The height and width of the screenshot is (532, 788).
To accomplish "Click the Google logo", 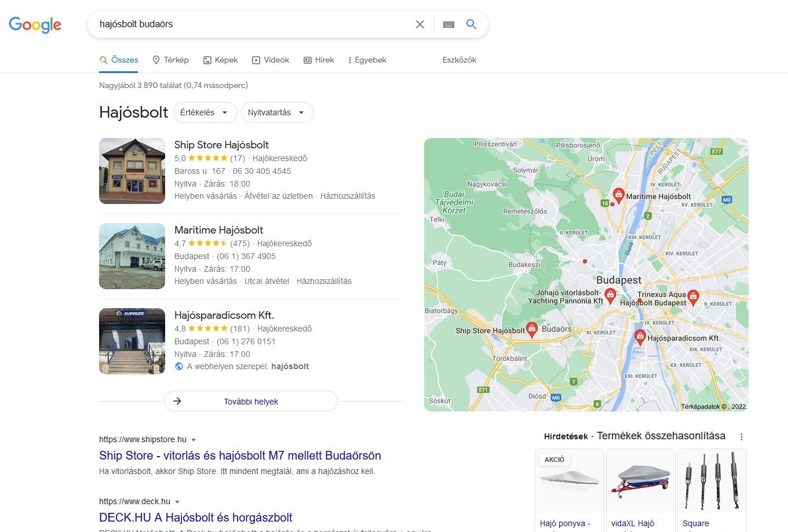I will (x=35, y=24).
